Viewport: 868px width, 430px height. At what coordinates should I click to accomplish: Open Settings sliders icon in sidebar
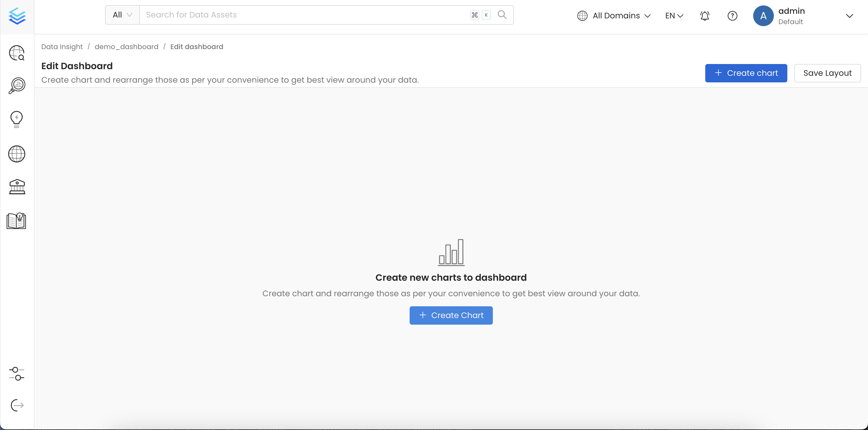pos(17,374)
